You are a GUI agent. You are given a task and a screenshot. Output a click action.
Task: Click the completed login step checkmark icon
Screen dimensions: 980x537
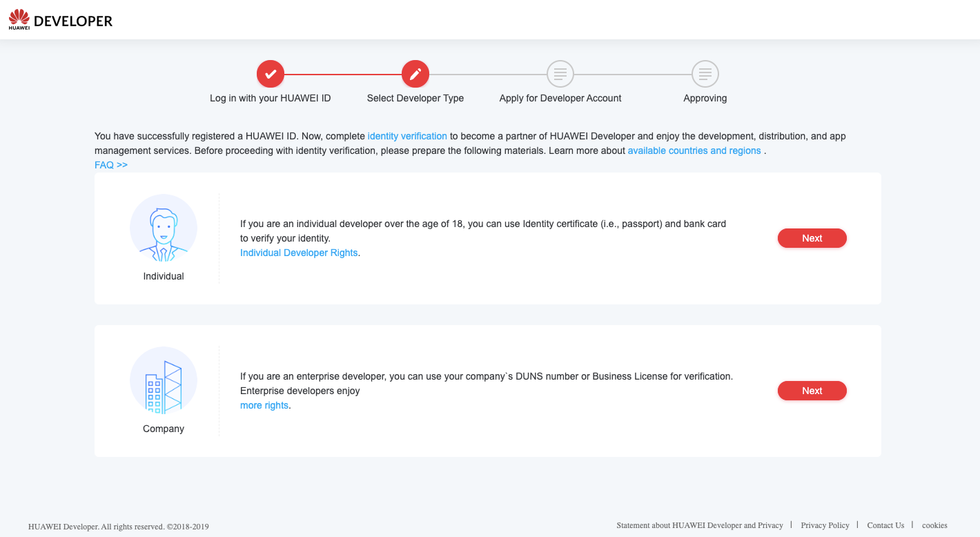271,74
